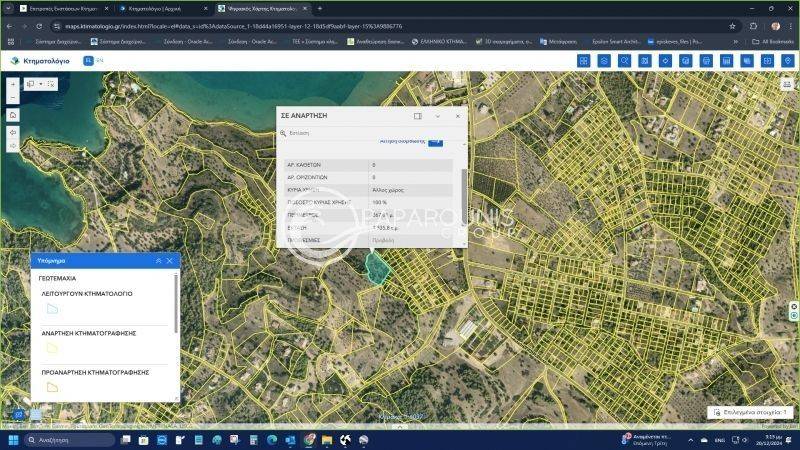The width and height of the screenshot is (800, 450).
Task: Click the print tool icon
Action: (707, 61)
